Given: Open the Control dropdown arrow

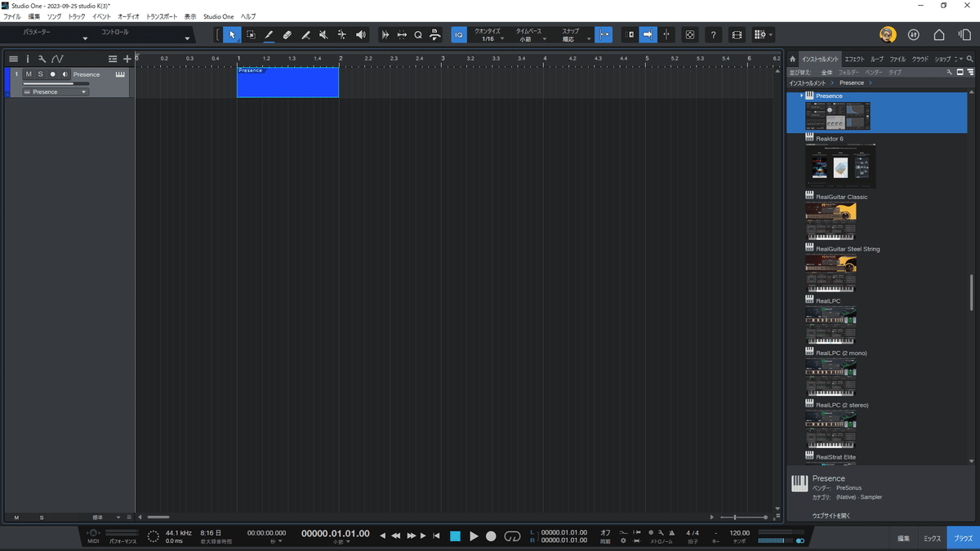Looking at the screenshot, I should click(x=187, y=38).
